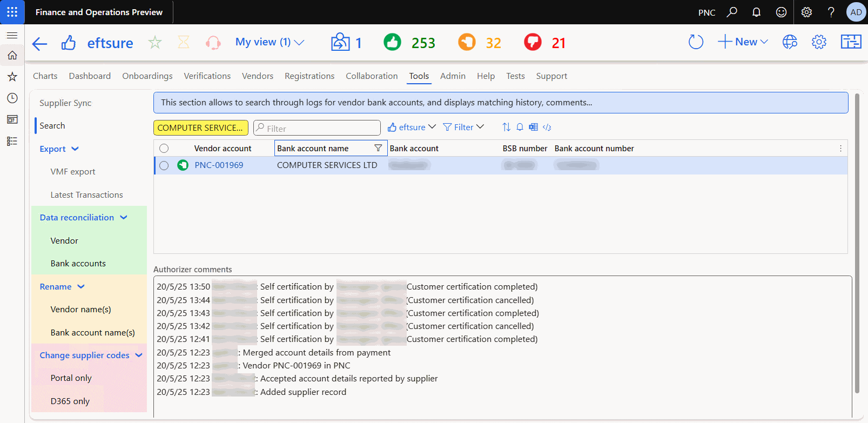Image resolution: width=868 pixels, height=423 pixels.
Task: Collapse the Change supplier codes section
Action: point(139,355)
